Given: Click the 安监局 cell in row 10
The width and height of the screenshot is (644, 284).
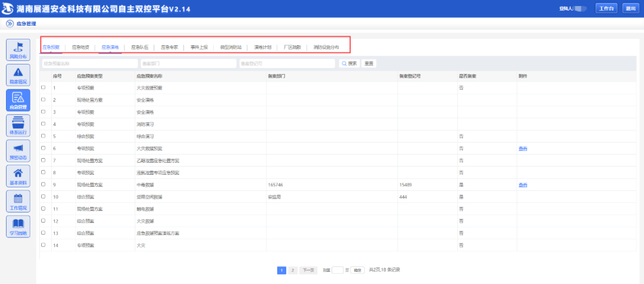Looking at the screenshot, I should pyautogui.click(x=274, y=197).
